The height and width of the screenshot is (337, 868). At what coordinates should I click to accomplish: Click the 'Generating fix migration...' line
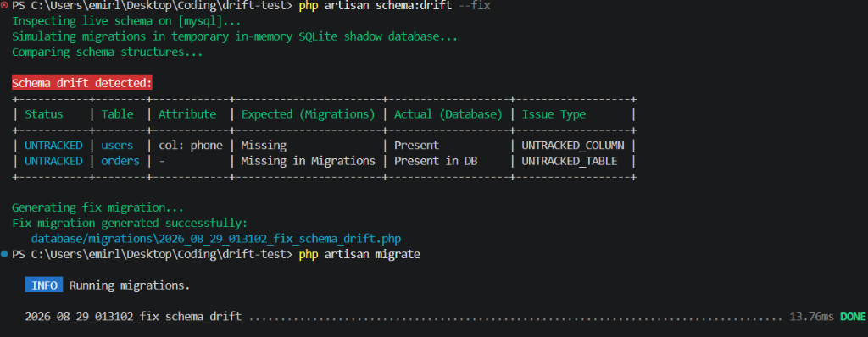click(x=98, y=208)
